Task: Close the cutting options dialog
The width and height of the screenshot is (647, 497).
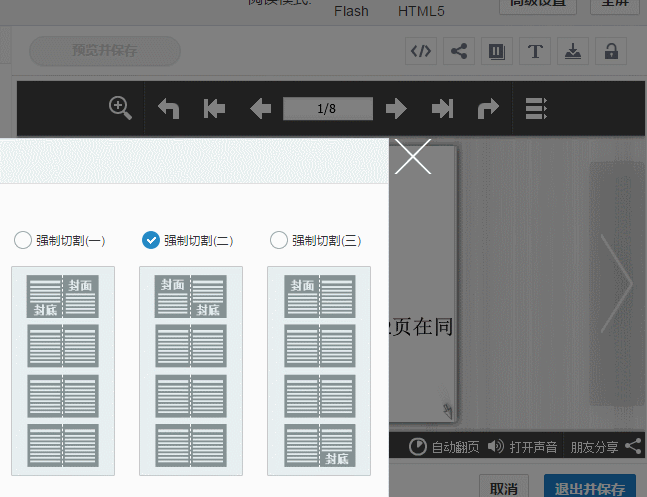Action: click(413, 157)
